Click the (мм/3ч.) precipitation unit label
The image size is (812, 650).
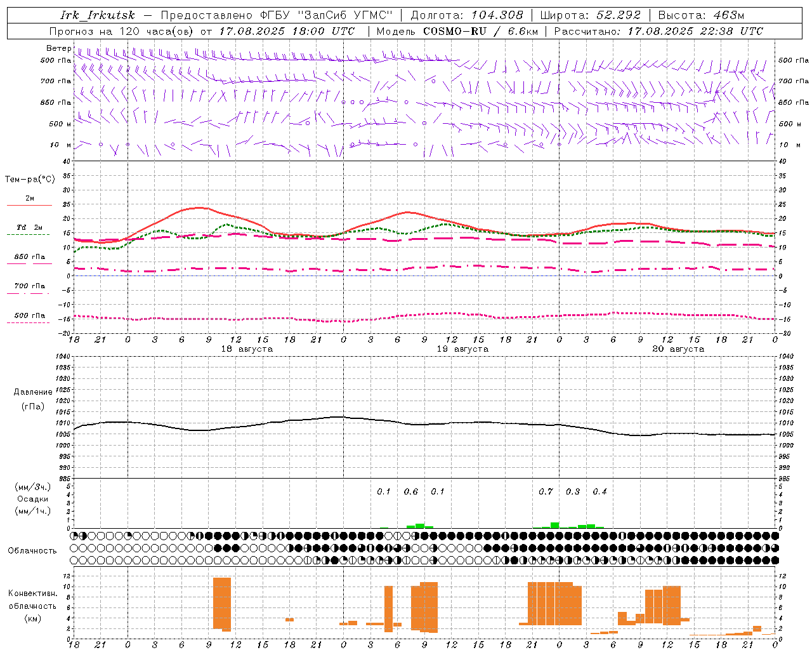tap(33, 487)
